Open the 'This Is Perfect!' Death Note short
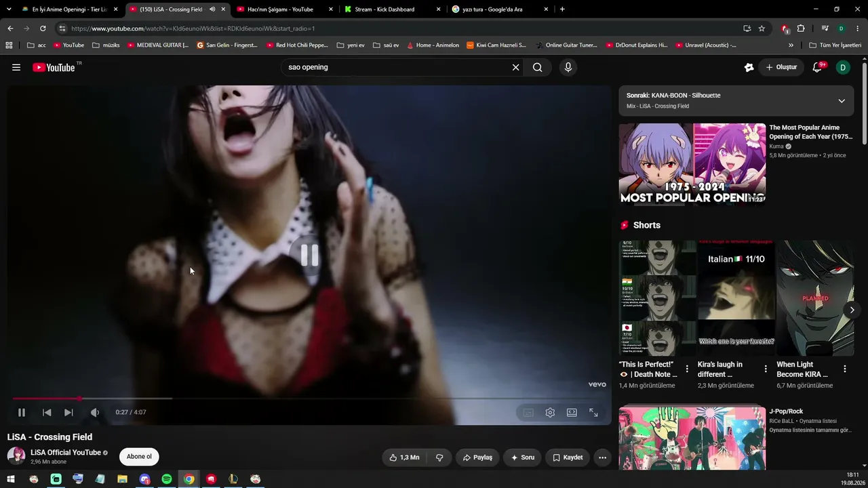The image size is (868, 488). (x=658, y=298)
